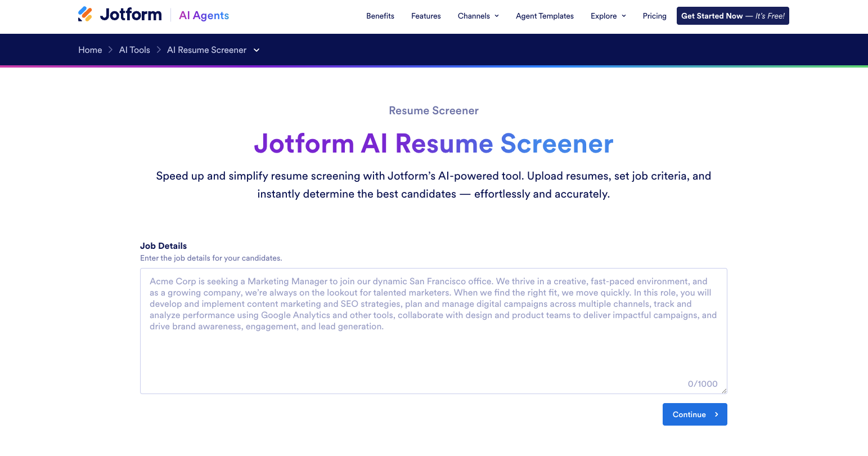Go to the Benefits section
The height and width of the screenshot is (456, 868).
click(380, 16)
